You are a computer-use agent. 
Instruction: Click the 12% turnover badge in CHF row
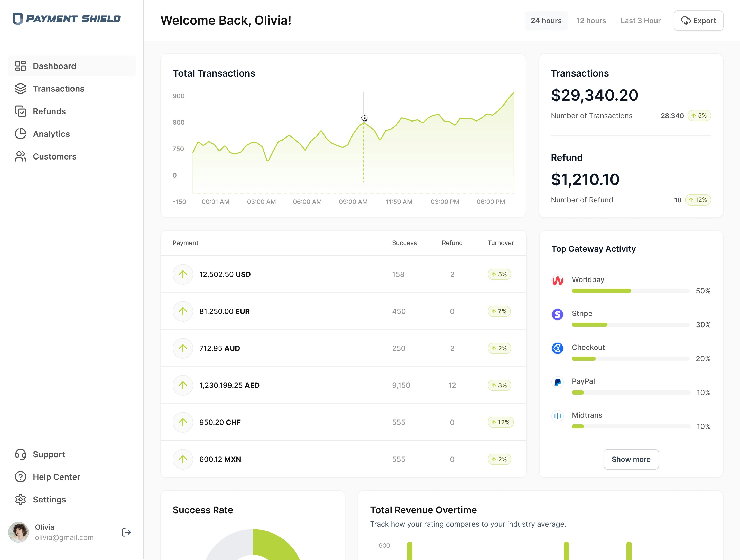point(501,422)
